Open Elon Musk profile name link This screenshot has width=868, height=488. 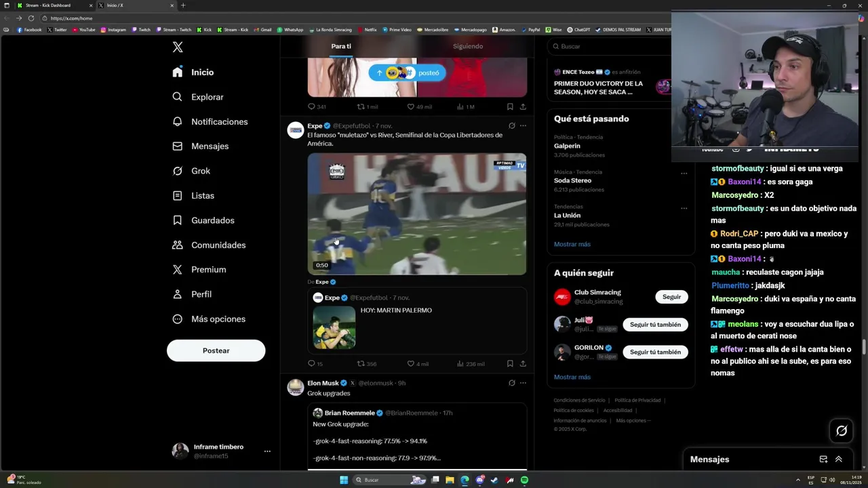pos(323,383)
